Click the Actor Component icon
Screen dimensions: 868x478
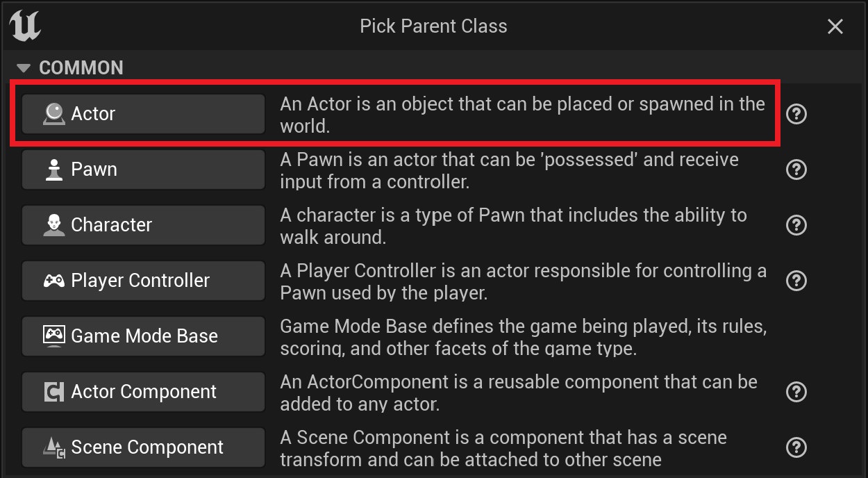point(53,392)
